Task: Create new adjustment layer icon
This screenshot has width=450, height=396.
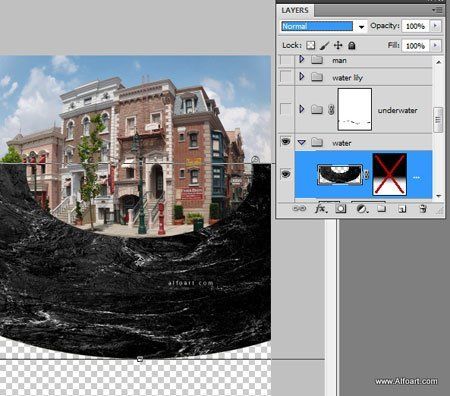Action: click(x=362, y=209)
